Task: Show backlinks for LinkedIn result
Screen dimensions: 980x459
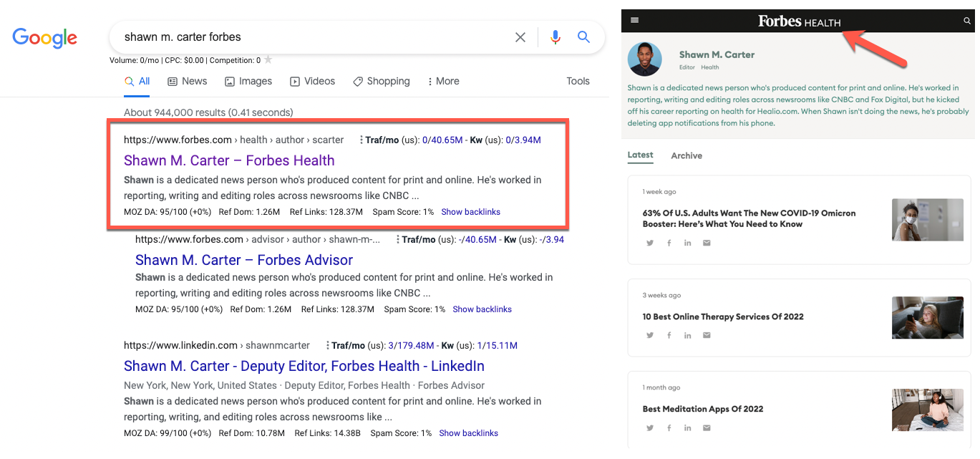Action: point(468,433)
